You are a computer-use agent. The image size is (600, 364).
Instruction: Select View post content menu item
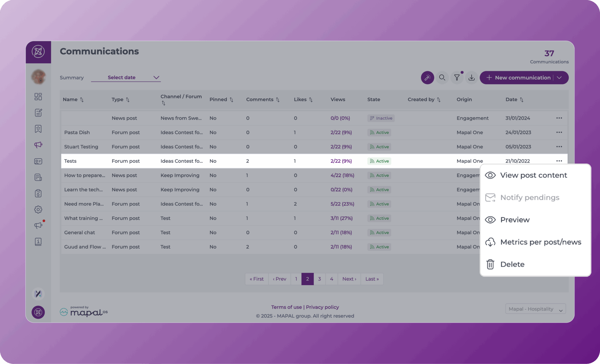click(x=533, y=175)
